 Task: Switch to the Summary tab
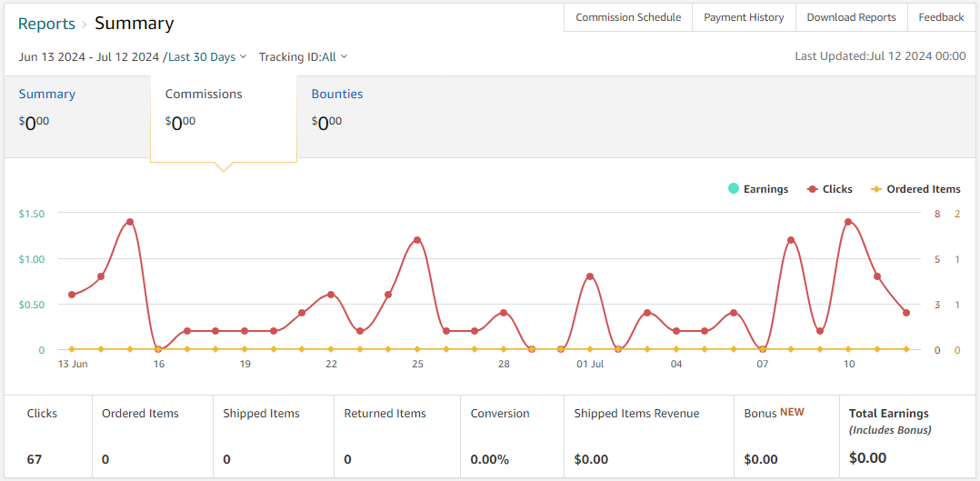46,94
